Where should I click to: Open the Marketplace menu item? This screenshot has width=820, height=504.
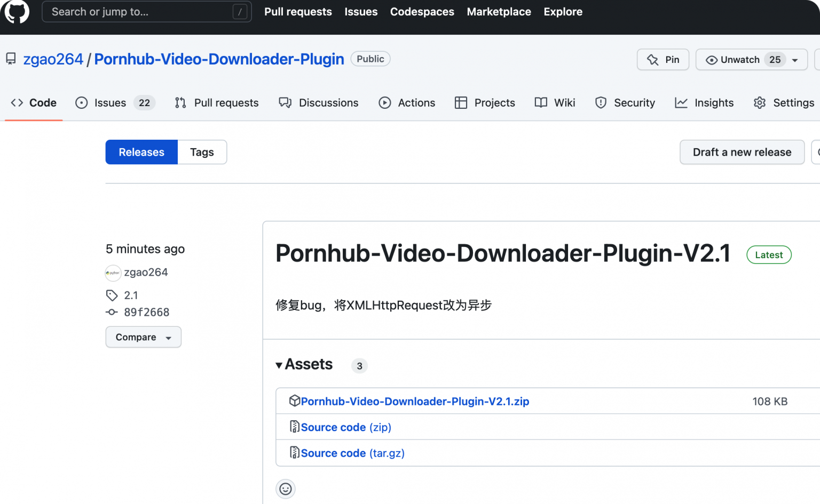click(x=499, y=11)
